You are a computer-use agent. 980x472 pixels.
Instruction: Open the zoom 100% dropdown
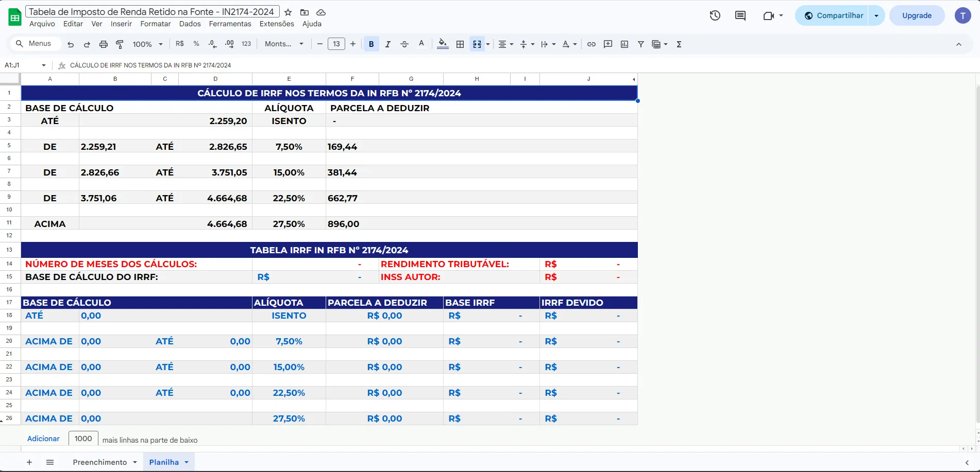tap(148, 44)
